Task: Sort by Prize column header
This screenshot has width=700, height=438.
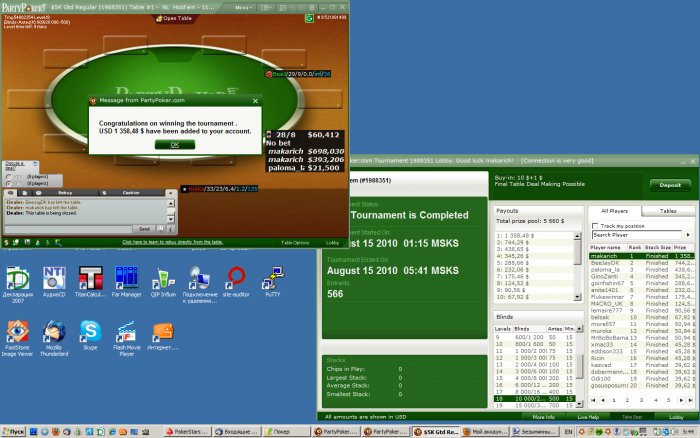Action: click(x=683, y=247)
